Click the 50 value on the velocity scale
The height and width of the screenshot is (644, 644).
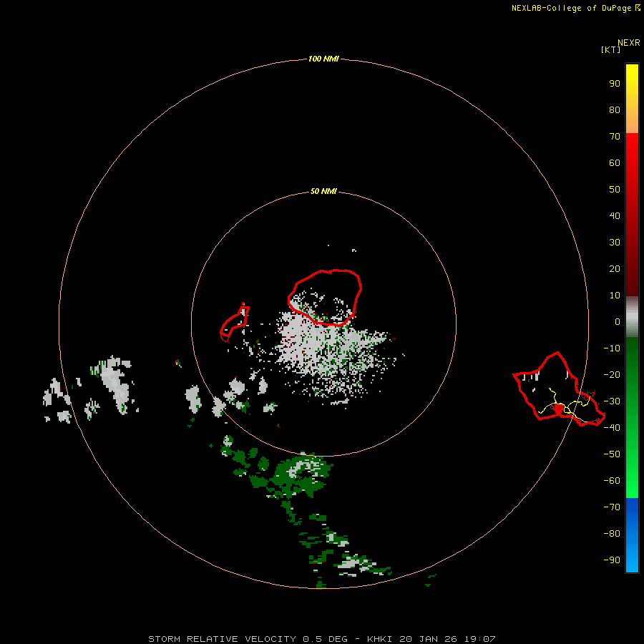tap(615, 190)
